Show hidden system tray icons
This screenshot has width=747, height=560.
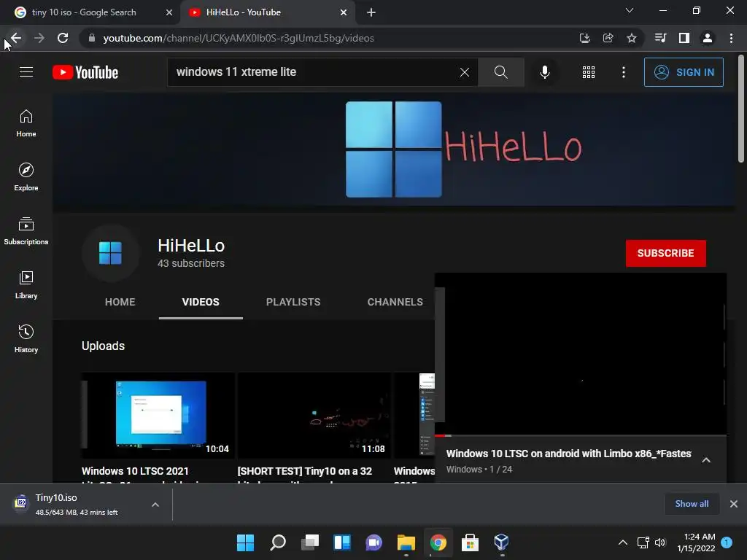pyautogui.click(x=623, y=542)
